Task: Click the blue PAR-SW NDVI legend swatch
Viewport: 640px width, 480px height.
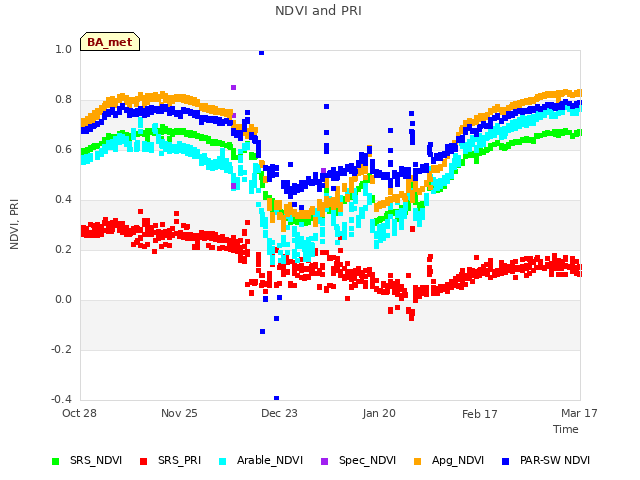Action: [505, 461]
